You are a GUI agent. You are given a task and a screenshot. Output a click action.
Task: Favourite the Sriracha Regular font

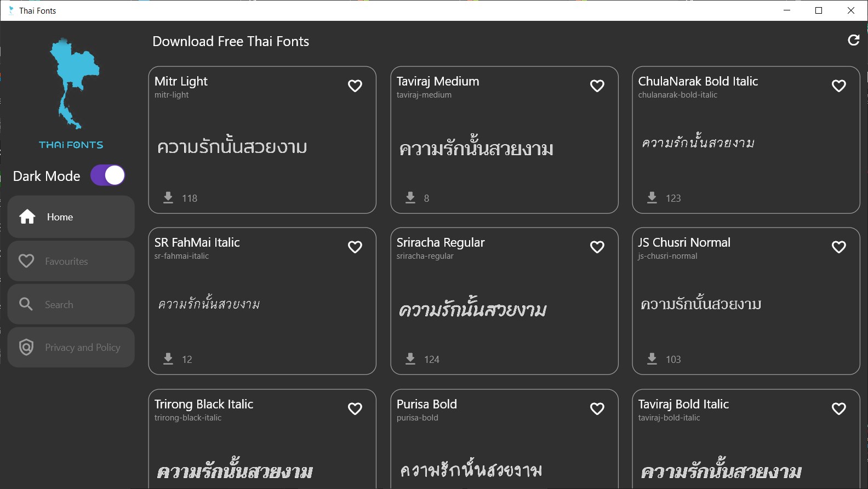click(x=597, y=247)
